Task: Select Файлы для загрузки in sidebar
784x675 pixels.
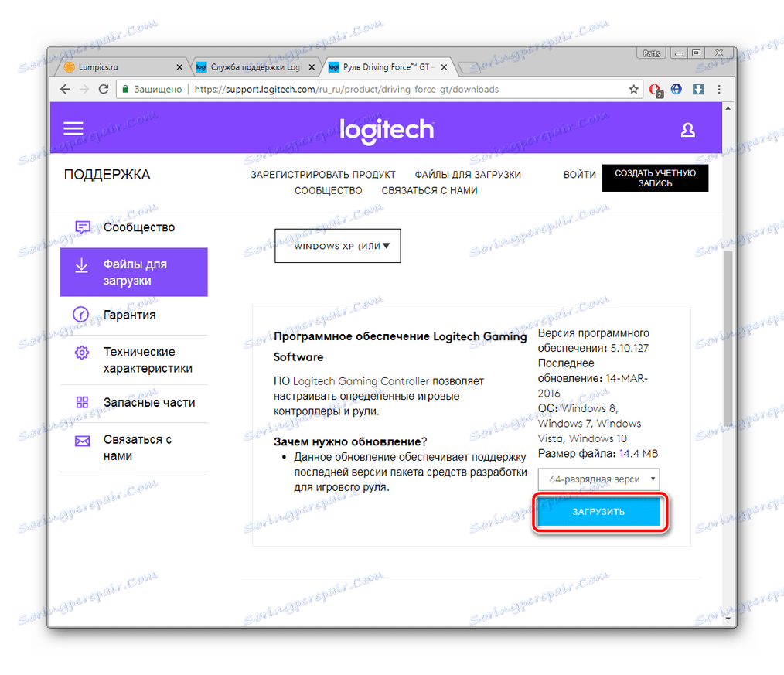Action: (134, 272)
